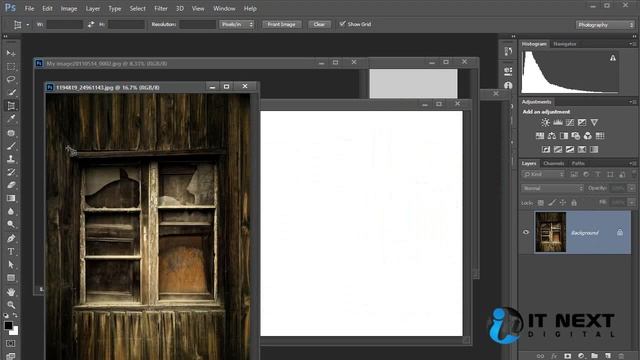Select the Hand tool
The image size is (640, 360).
tap(11, 292)
